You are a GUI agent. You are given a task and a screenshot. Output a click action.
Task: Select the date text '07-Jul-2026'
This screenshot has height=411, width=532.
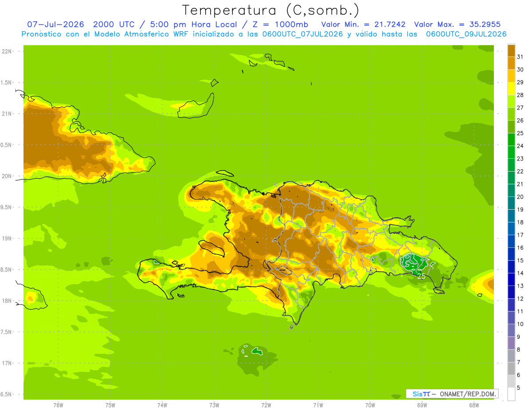point(56,24)
